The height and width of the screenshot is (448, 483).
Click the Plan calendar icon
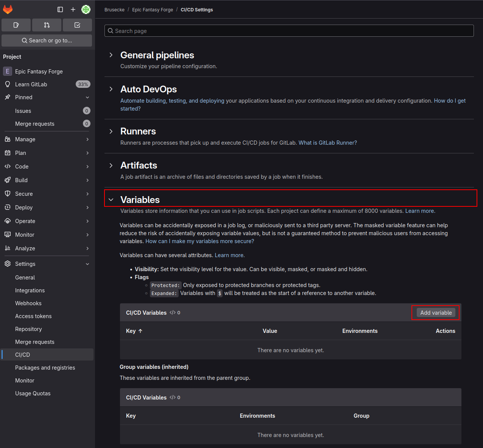tap(8, 153)
